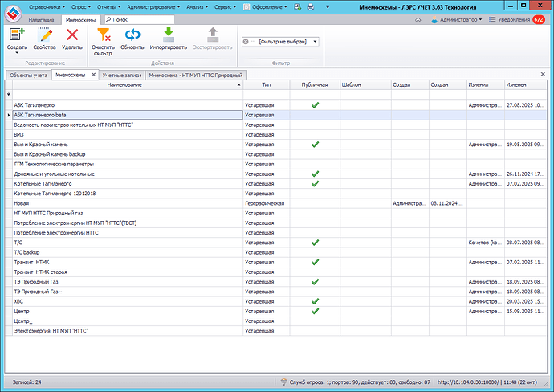The width and height of the screenshot is (554, 392).
Task: Open the Администратор user dropdown
Action: click(x=460, y=19)
